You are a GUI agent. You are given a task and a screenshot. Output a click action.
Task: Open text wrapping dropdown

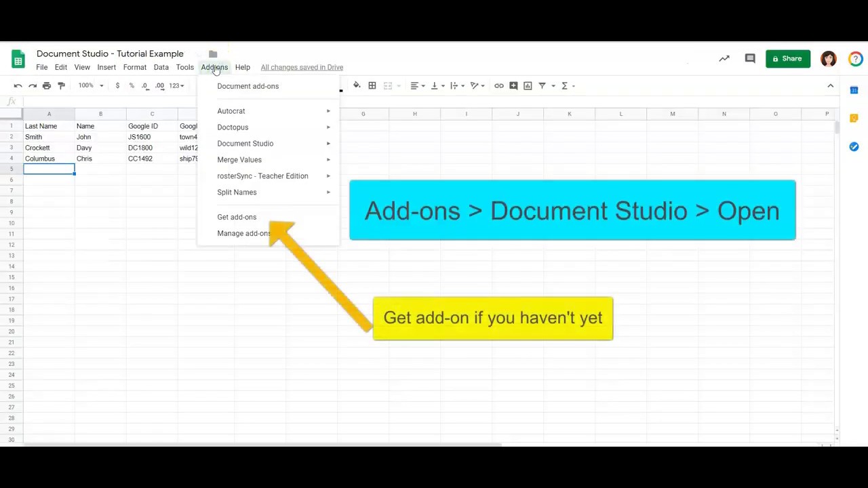pyautogui.click(x=457, y=85)
